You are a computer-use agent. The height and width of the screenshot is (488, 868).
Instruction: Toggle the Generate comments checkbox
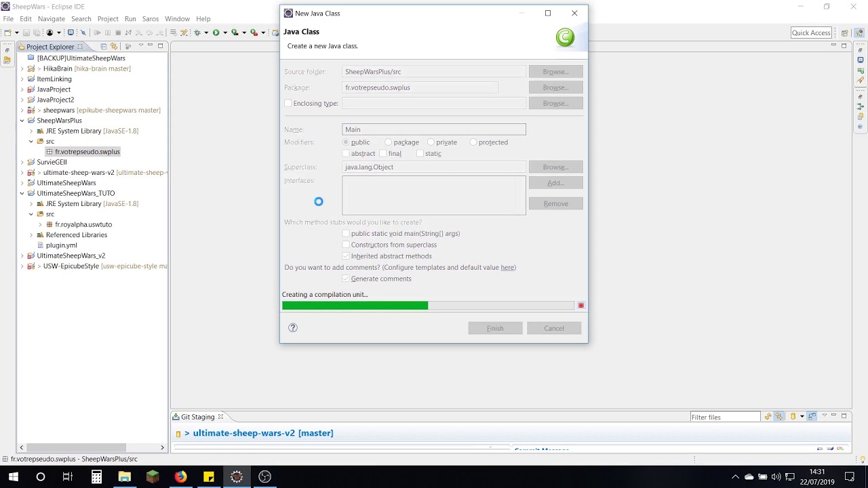pyautogui.click(x=346, y=279)
